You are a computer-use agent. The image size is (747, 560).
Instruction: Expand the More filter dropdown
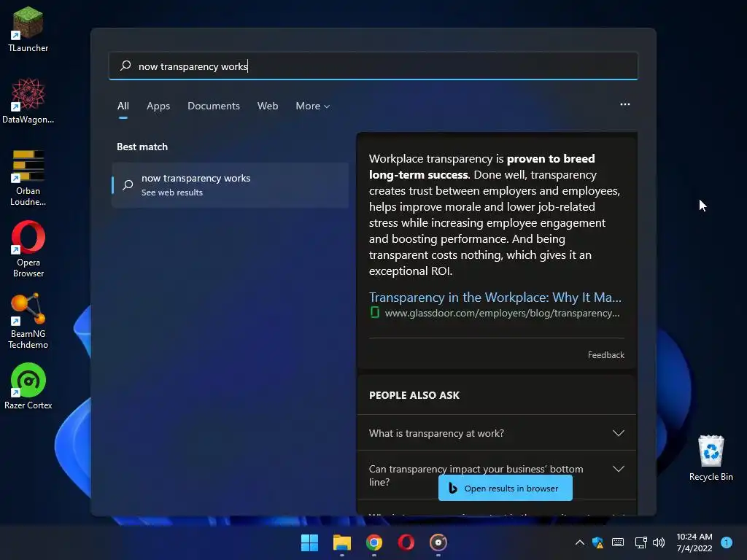(312, 106)
